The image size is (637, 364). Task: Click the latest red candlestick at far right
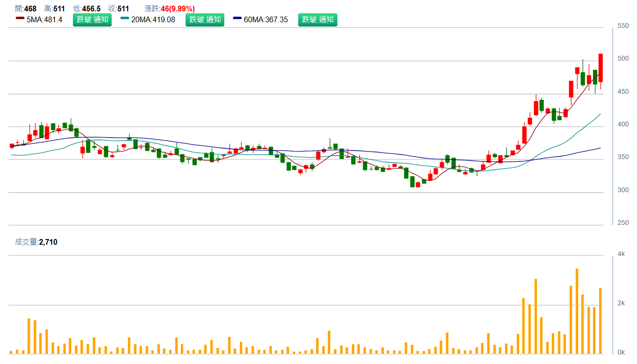(x=601, y=68)
